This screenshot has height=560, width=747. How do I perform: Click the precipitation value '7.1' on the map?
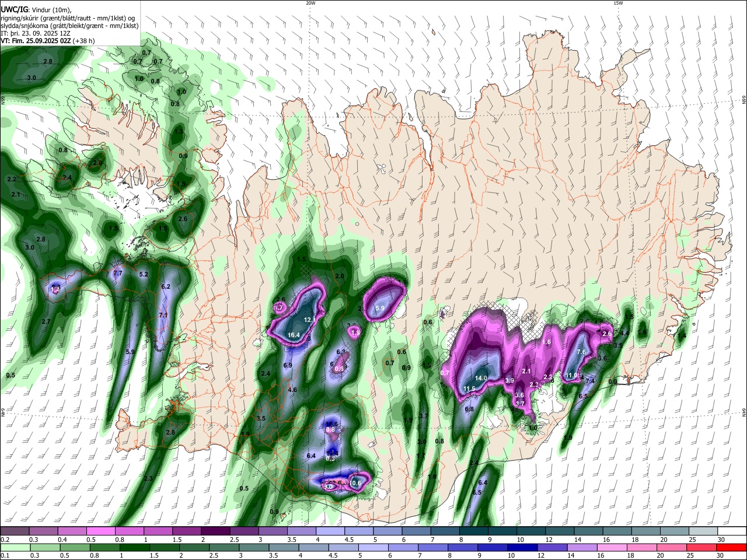pos(163,315)
